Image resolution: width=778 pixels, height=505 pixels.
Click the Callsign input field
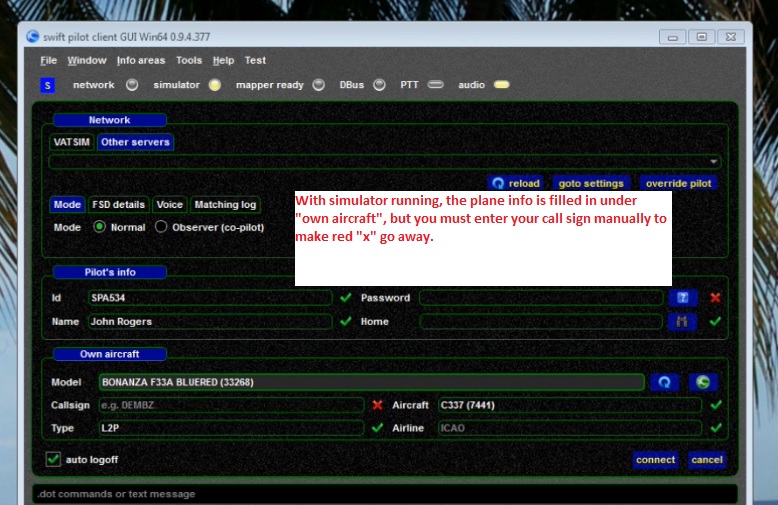click(230, 405)
